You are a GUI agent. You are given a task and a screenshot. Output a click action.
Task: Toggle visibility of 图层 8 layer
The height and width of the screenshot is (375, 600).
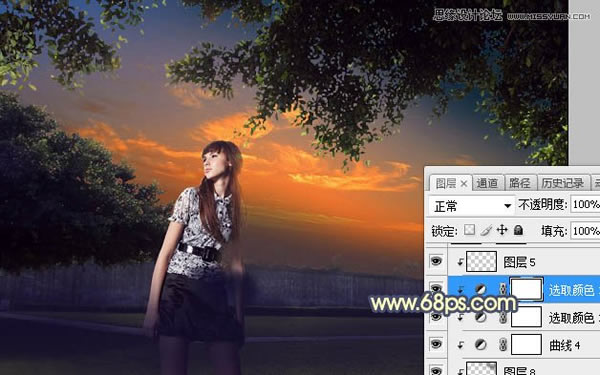tap(436, 370)
